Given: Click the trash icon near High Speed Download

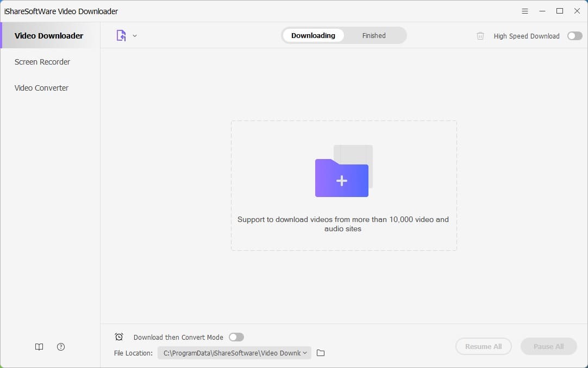Looking at the screenshot, I should click(x=480, y=36).
